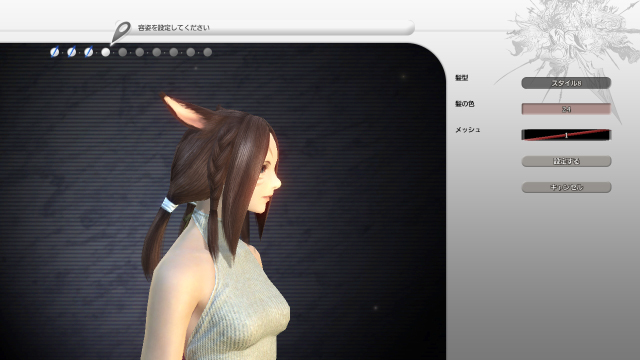Click the current white step indicator
The width and height of the screenshot is (640, 360).
click(106, 52)
